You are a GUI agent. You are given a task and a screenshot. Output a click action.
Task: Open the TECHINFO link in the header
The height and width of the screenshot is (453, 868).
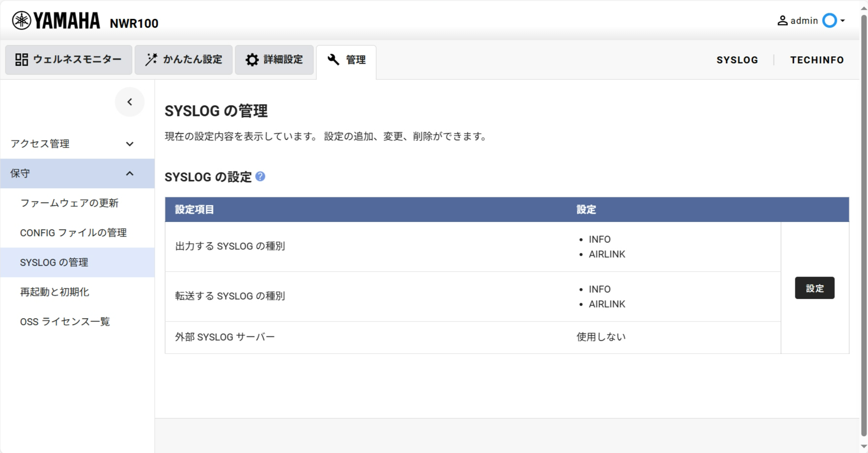817,60
